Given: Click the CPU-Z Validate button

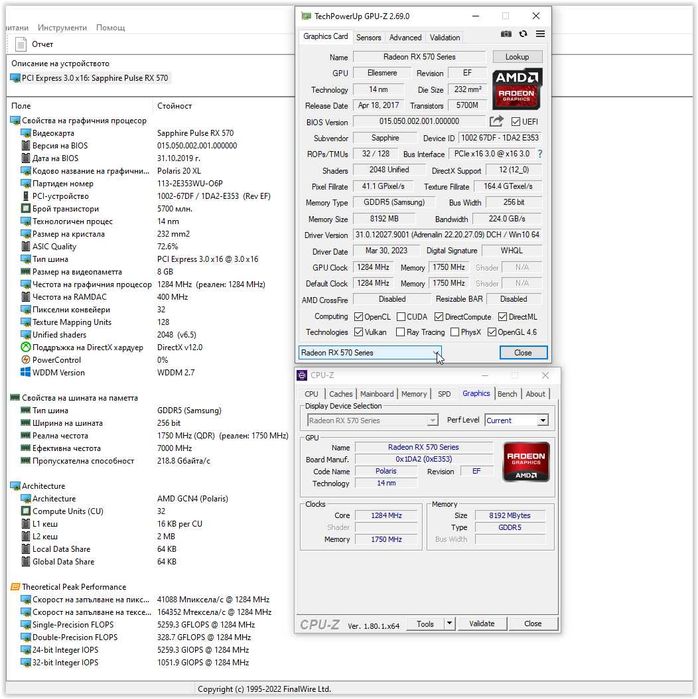Looking at the screenshot, I should point(481,624).
